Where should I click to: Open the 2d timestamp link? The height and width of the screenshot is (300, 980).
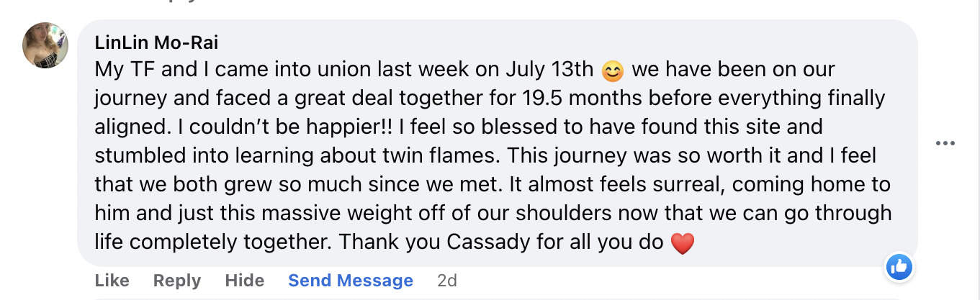447,280
